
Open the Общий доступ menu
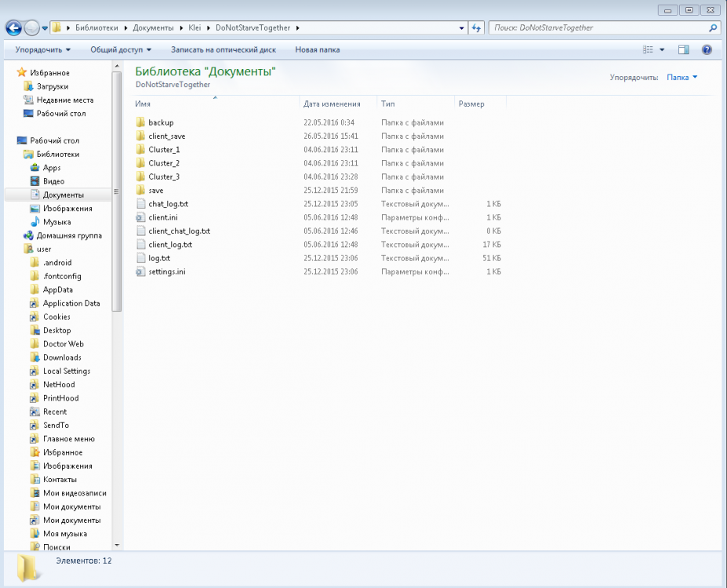(121, 49)
